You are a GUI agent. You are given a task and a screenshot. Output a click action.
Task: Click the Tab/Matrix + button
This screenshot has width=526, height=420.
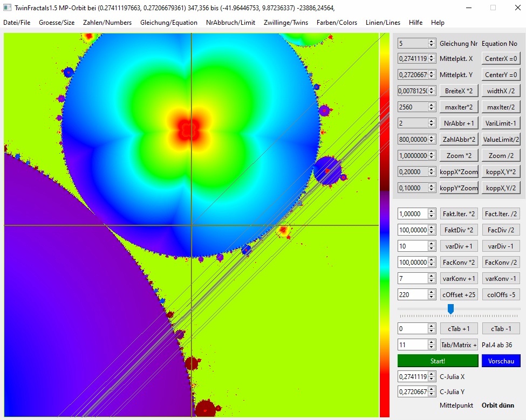[459, 345]
